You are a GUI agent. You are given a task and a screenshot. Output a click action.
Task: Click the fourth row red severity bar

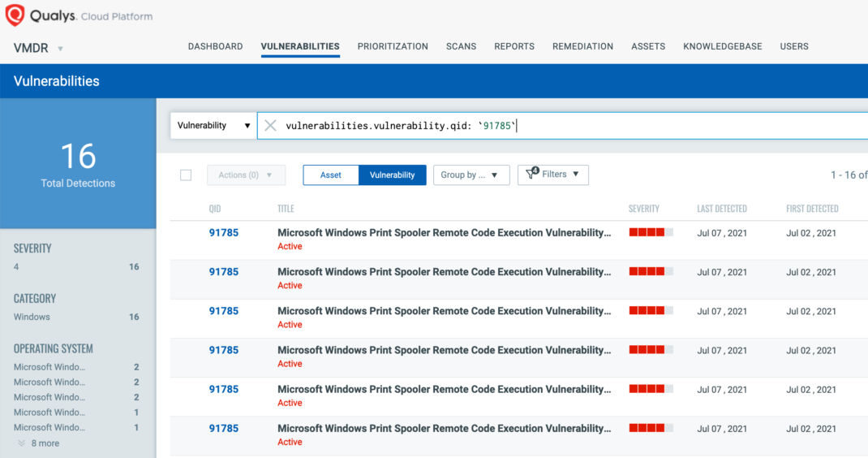pos(651,350)
